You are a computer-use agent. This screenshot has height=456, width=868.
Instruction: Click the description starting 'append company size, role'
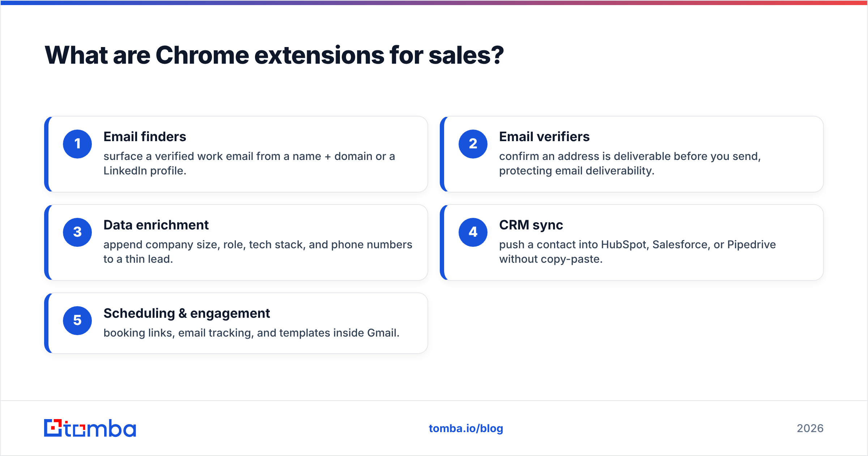pos(258,252)
